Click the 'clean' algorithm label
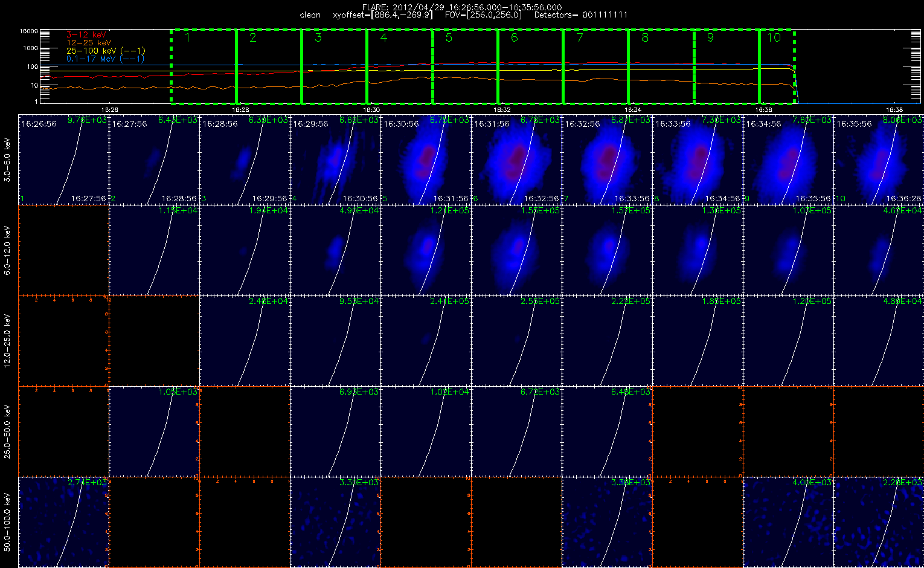924x568 pixels. (310, 15)
